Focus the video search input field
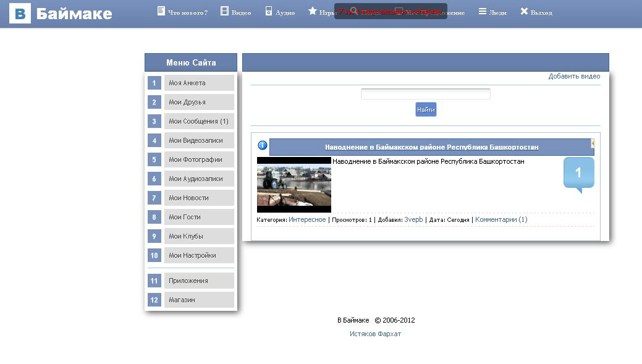642x364 pixels. 425,94
